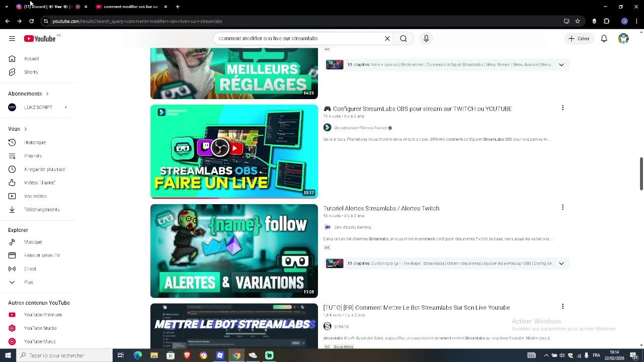The width and height of the screenshot is (644, 362).
Task: Go to YouTube home via the logo
Action: [40, 39]
